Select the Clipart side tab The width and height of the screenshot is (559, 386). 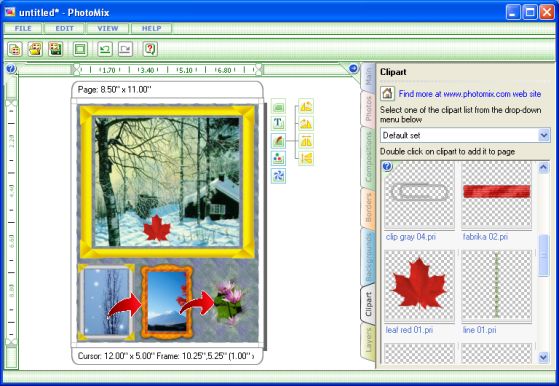point(368,304)
